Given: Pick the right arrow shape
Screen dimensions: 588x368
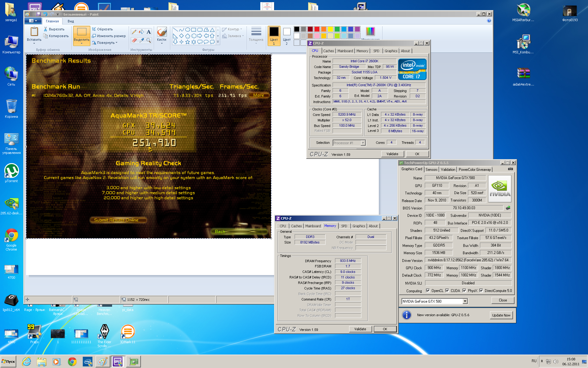Looking at the screenshot, I should pyautogui.click(x=200, y=36).
